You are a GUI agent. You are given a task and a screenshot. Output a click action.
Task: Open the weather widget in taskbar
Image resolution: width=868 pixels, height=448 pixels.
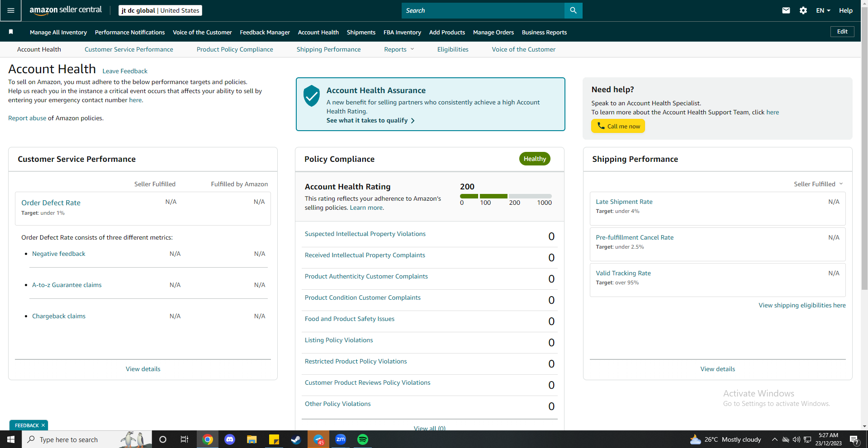[x=726, y=439]
